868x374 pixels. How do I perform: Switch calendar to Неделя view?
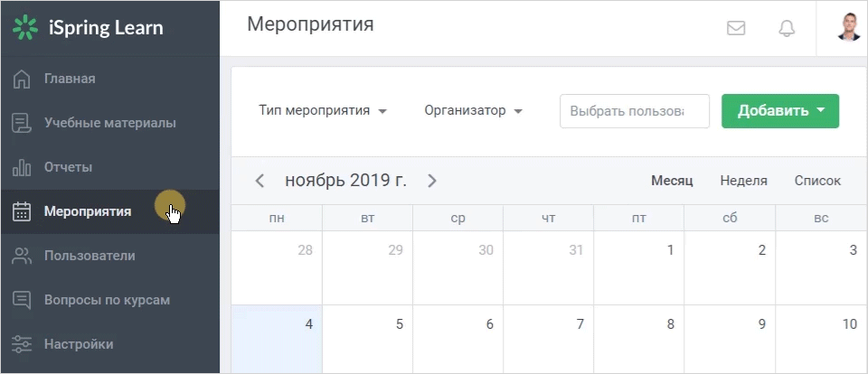(743, 181)
